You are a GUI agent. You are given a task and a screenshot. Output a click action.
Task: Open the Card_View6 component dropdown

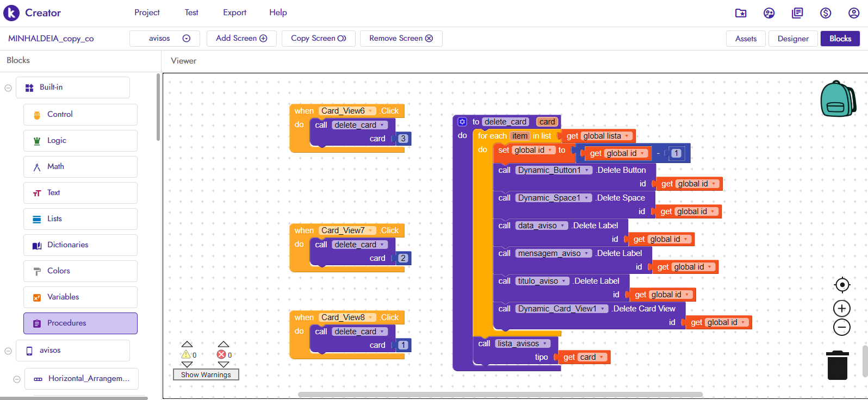(x=371, y=111)
